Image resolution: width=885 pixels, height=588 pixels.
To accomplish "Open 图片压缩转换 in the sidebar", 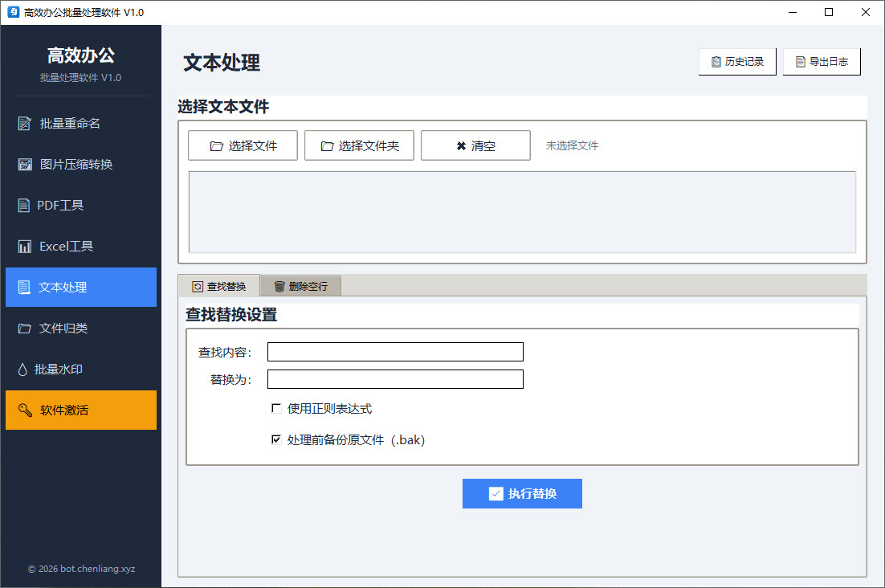I will [81, 164].
